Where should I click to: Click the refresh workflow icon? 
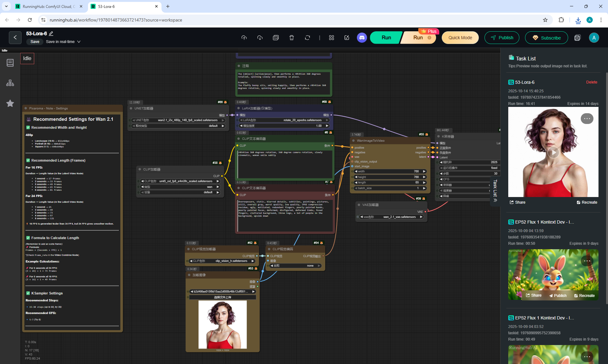(x=307, y=38)
